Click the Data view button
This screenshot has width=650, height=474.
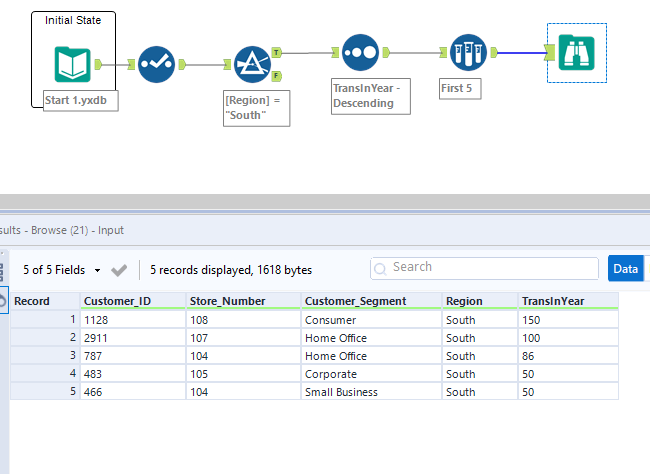click(626, 269)
